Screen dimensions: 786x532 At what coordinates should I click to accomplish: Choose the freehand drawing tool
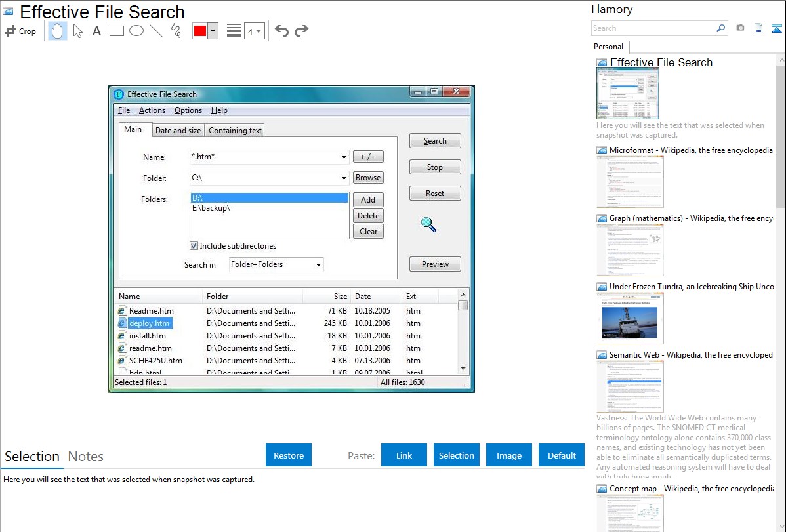(x=175, y=31)
